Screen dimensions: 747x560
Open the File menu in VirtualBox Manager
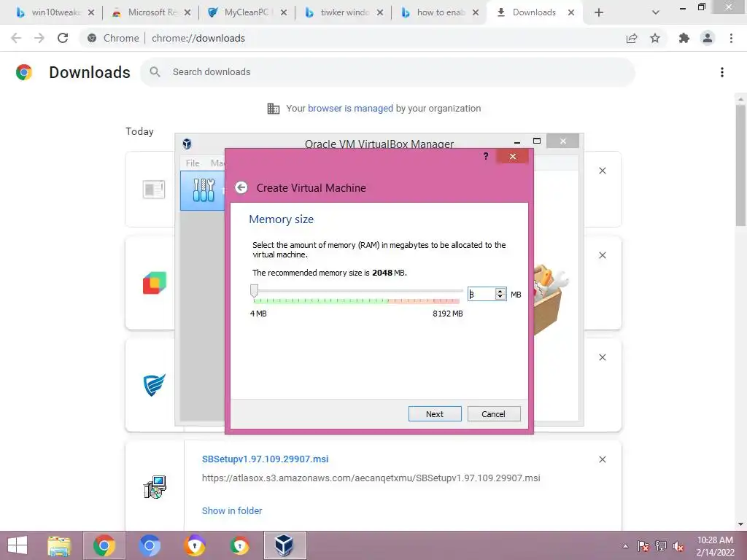point(193,163)
